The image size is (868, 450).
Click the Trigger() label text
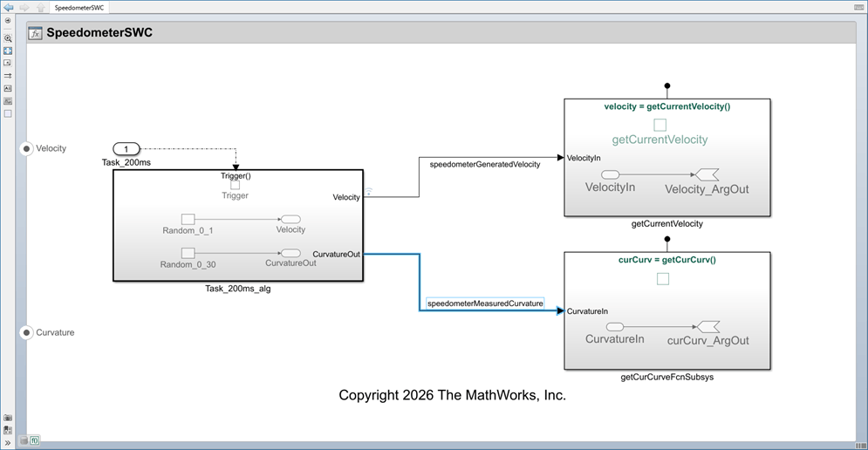(x=236, y=176)
